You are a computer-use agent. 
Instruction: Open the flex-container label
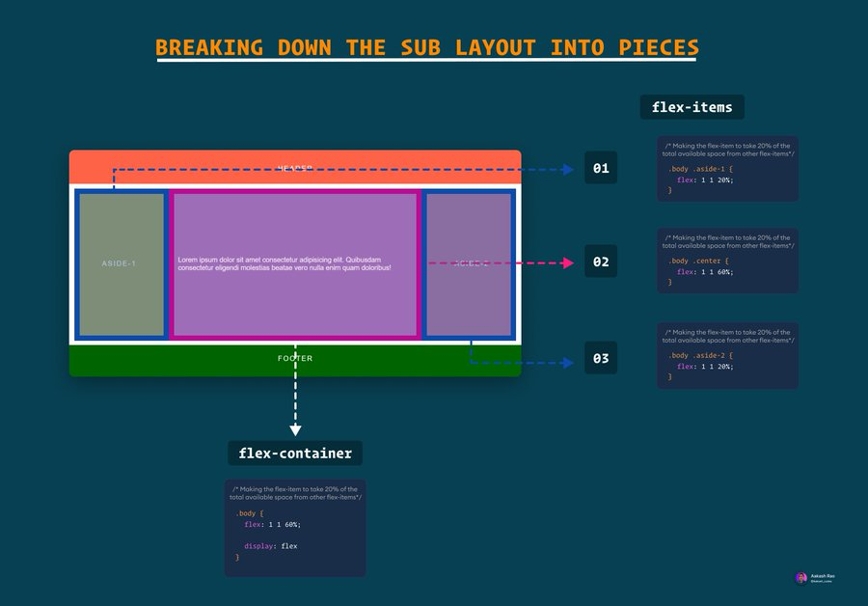pyautogui.click(x=294, y=453)
